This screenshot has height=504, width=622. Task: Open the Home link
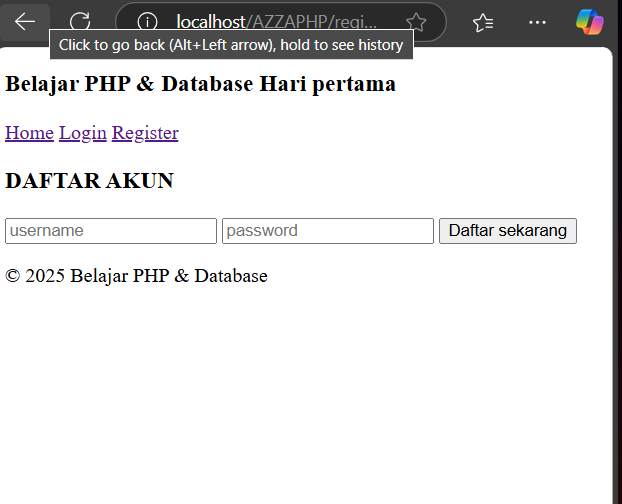click(29, 133)
